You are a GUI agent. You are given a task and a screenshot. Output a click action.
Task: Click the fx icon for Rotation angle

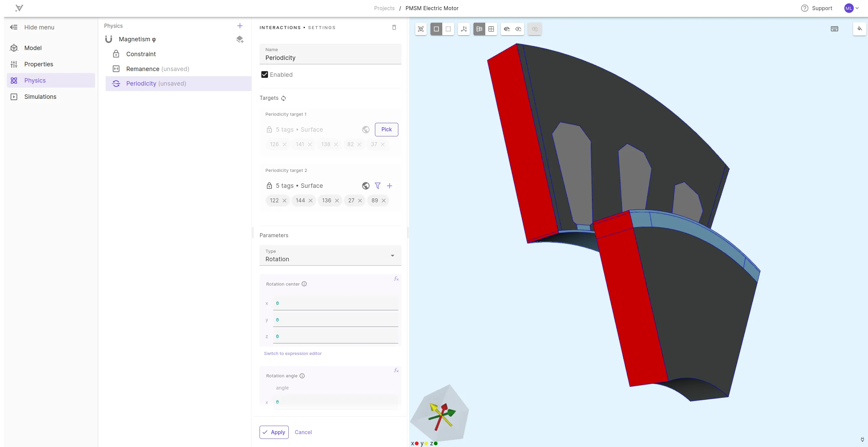pos(396,371)
